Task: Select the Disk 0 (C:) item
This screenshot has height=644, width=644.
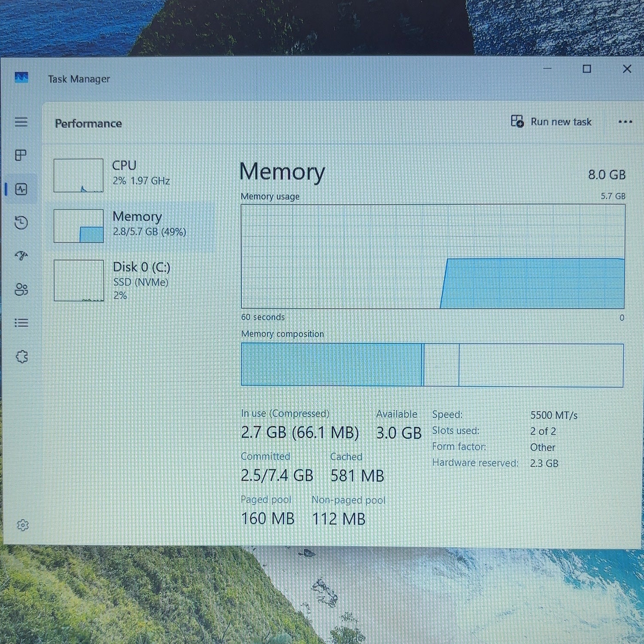Action: pos(133,281)
